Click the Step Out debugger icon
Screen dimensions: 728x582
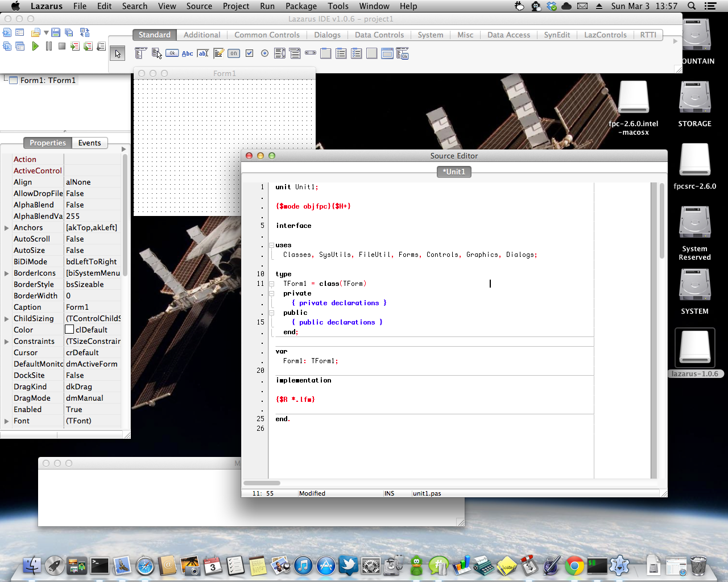point(101,46)
